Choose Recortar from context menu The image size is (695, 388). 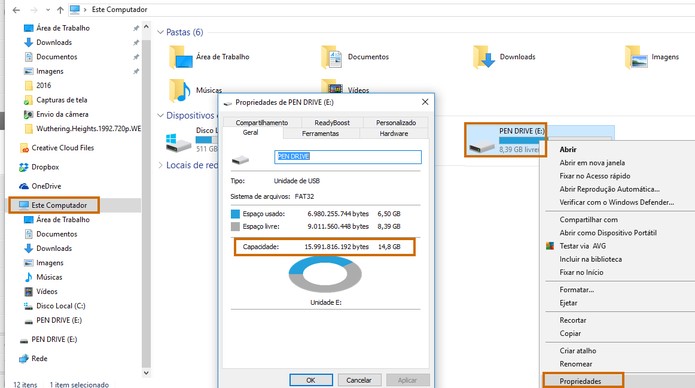[x=573, y=321]
